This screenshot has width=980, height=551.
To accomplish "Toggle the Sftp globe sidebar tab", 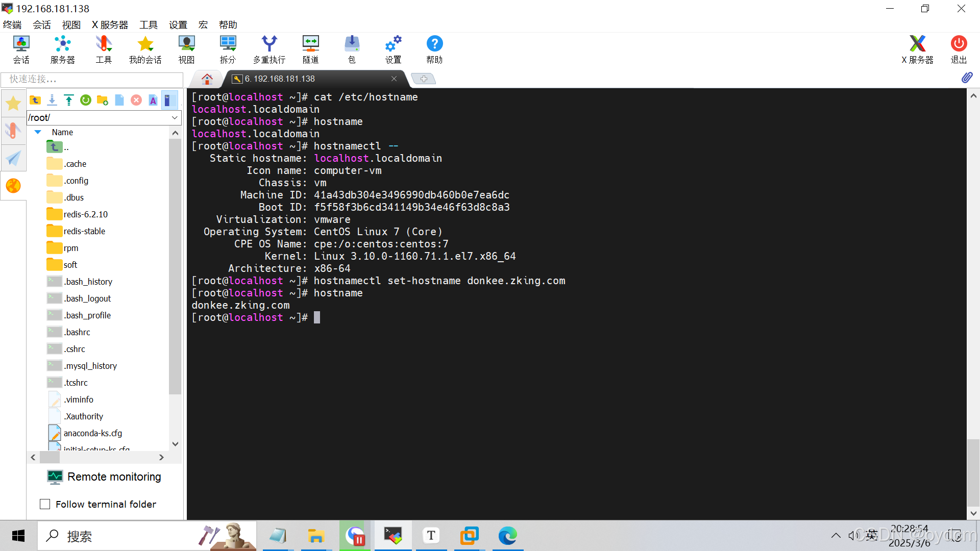I will click(x=13, y=186).
